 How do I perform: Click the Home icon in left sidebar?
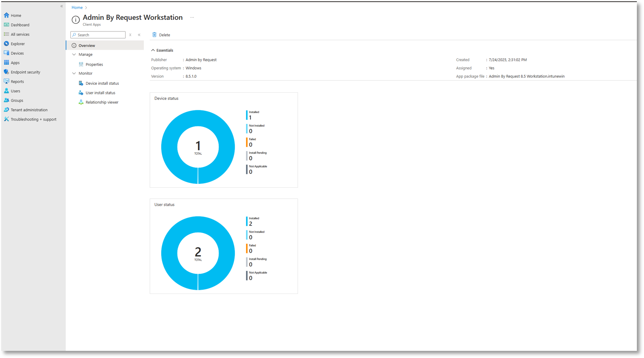pos(6,15)
